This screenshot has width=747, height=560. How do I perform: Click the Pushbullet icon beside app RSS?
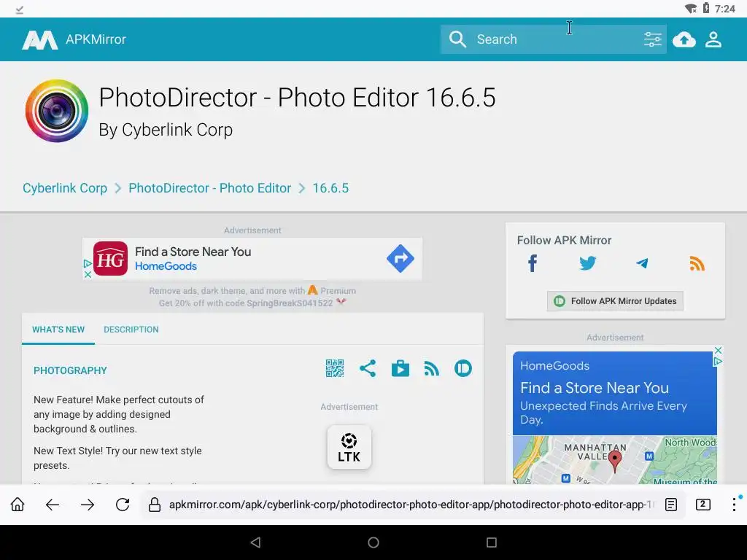(462, 368)
